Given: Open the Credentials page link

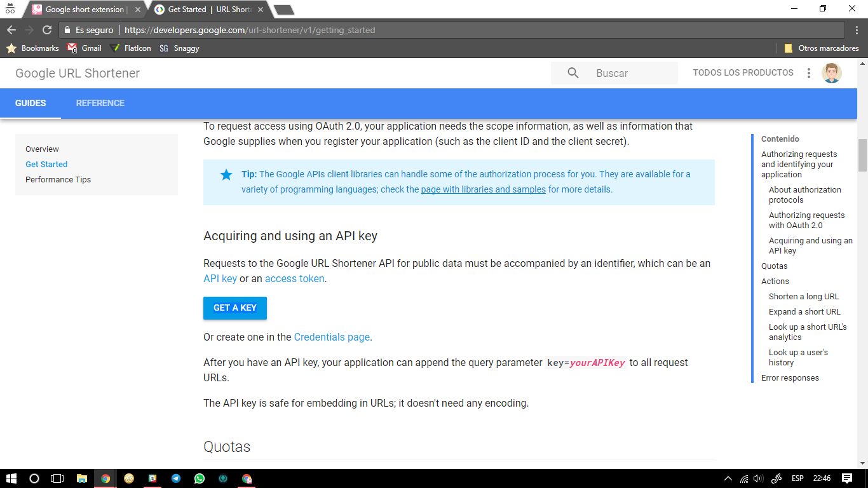Looking at the screenshot, I should pyautogui.click(x=332, y=337).
